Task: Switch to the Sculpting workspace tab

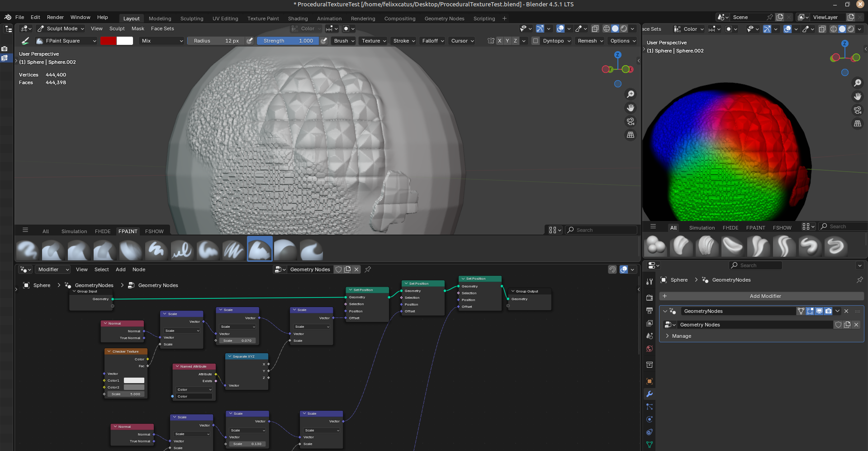Action: (x=192, y=19)
